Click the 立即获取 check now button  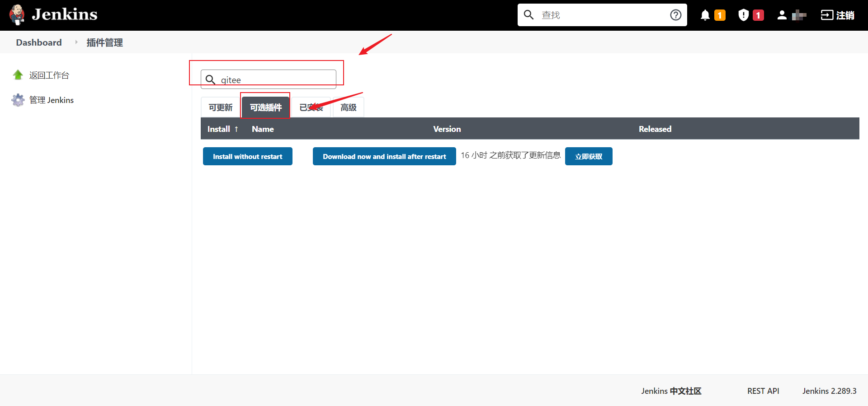tap(588, 157)
